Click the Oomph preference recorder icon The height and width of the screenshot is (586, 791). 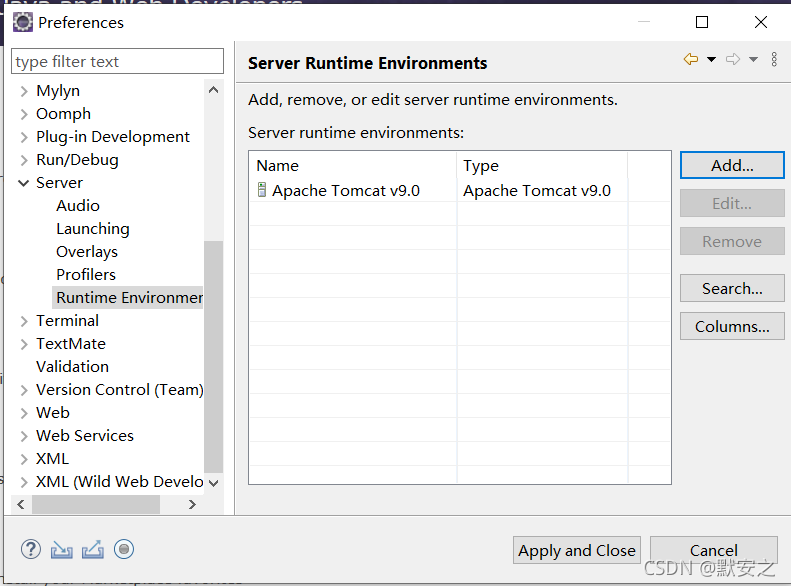click(x=124, y=549)
